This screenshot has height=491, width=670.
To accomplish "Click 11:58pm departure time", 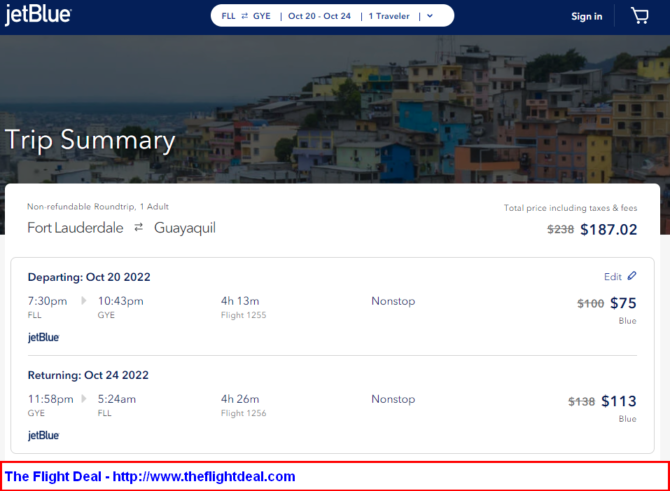I will pyautogui.click(x=50, y=399).
